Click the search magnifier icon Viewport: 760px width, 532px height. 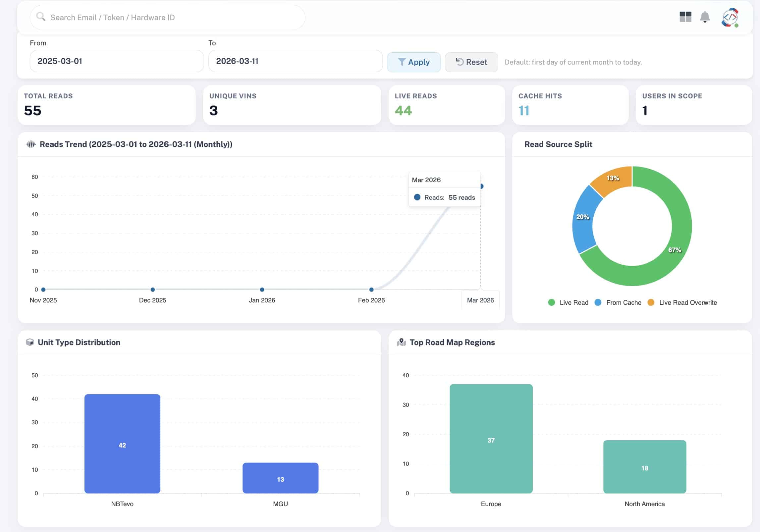point(41,17)
